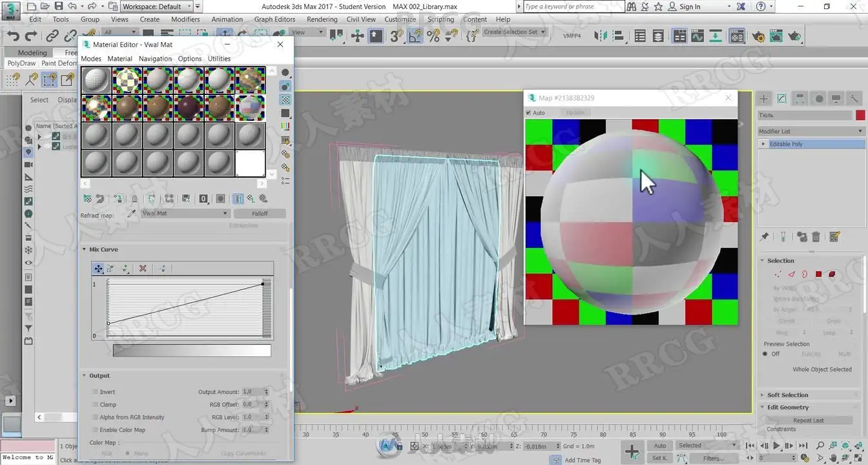Screen dimensions: 868x465
Task: Enable the Clamp checkbox
Action: coord(95,405)
